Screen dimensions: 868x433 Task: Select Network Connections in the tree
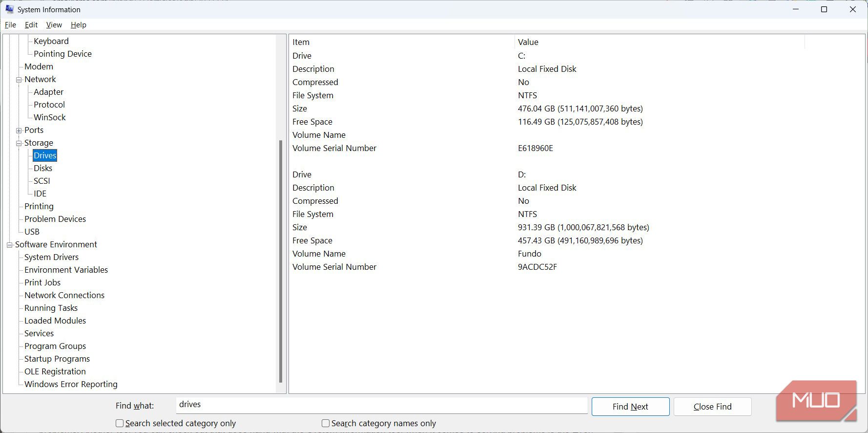point(64,295)
